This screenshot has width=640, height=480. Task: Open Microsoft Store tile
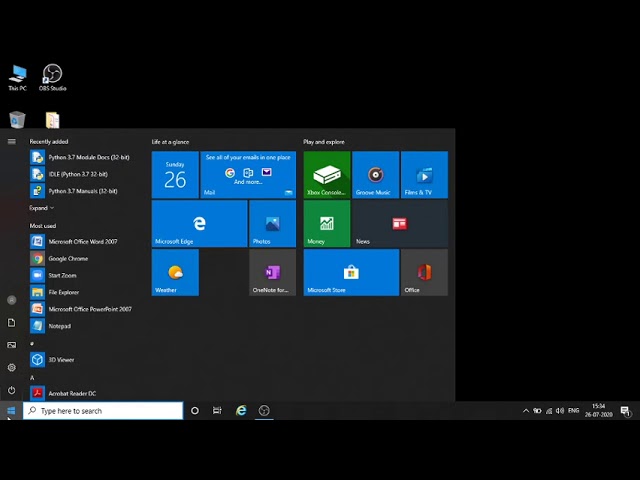coord(351,272)
